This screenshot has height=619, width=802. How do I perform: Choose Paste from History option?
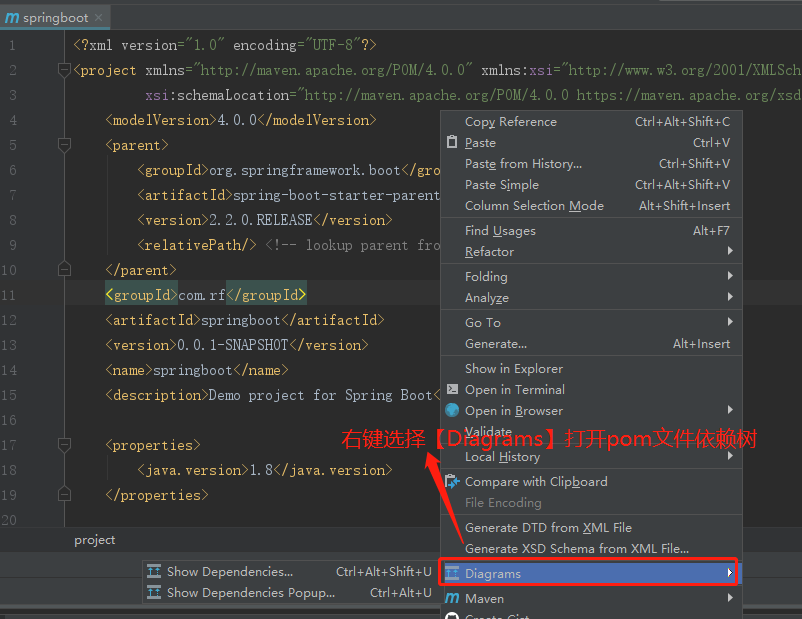[591, 164]
